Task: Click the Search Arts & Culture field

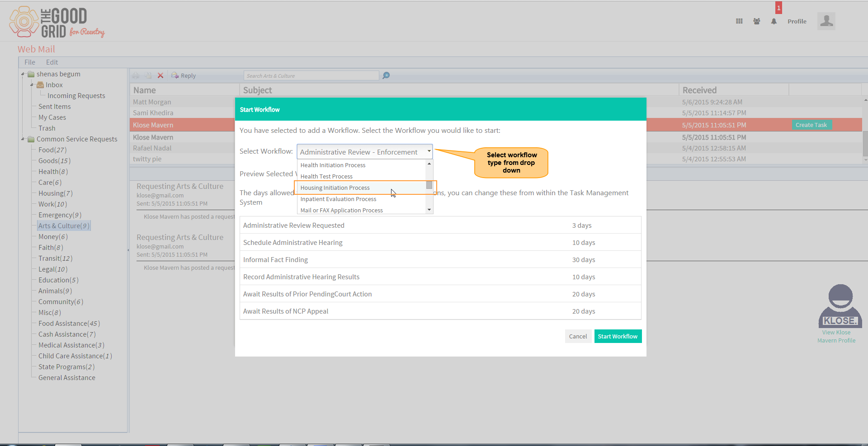Action: point(311,75)
